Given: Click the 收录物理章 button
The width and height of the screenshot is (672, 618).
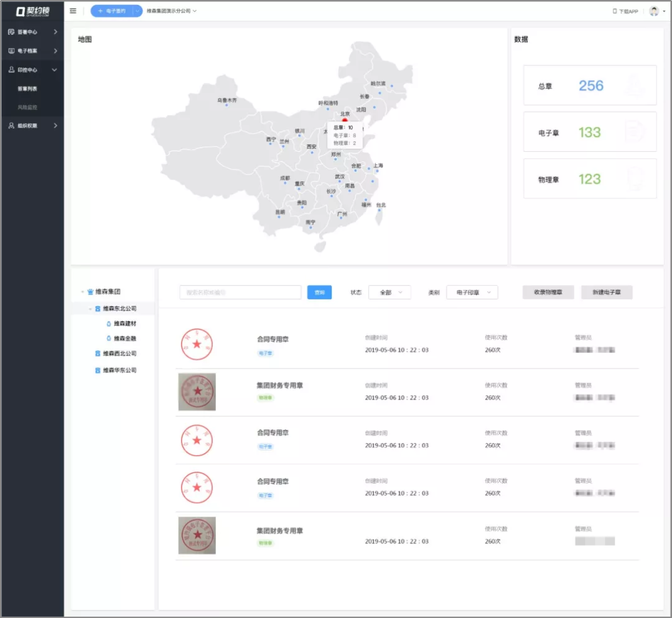Looking at the screenshot, I should pos(548,293).
